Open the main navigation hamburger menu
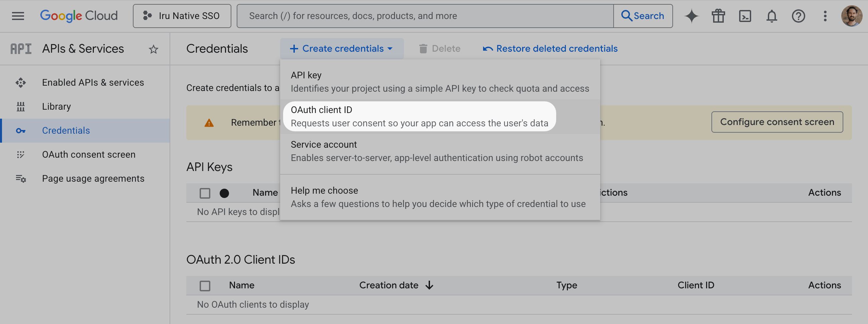 18,16
